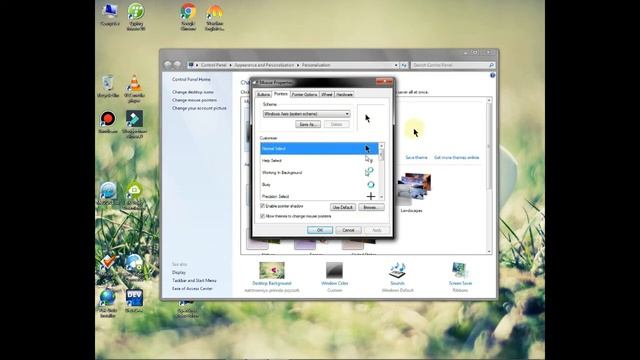Click Get more themes online link
640x360 pixels.
[x=456, y=157]
